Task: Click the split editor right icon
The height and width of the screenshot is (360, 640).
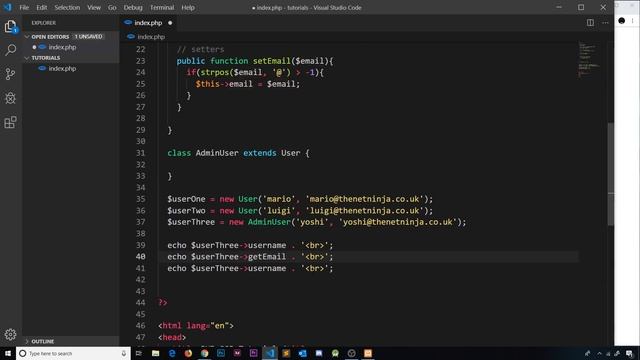Action: (x=590, y=23)
